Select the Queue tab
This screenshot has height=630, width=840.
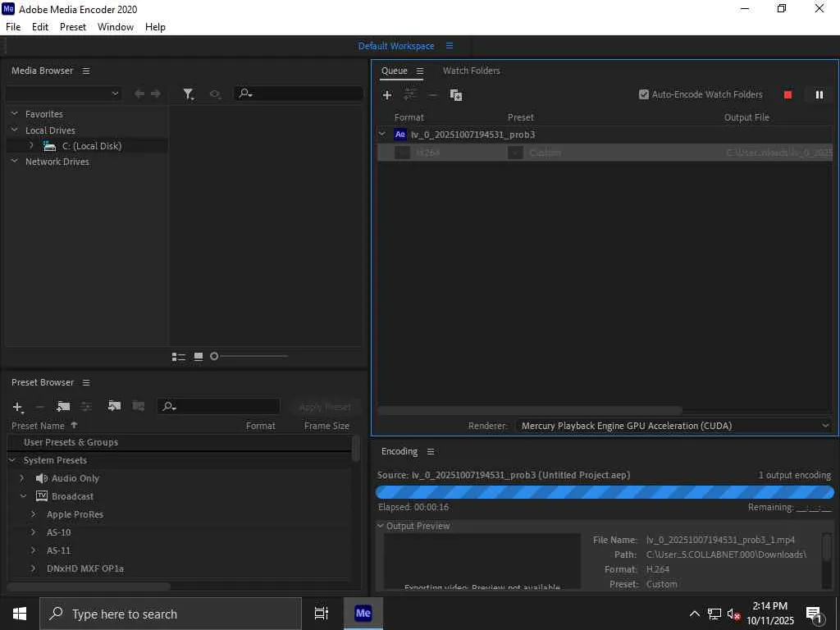395,71
